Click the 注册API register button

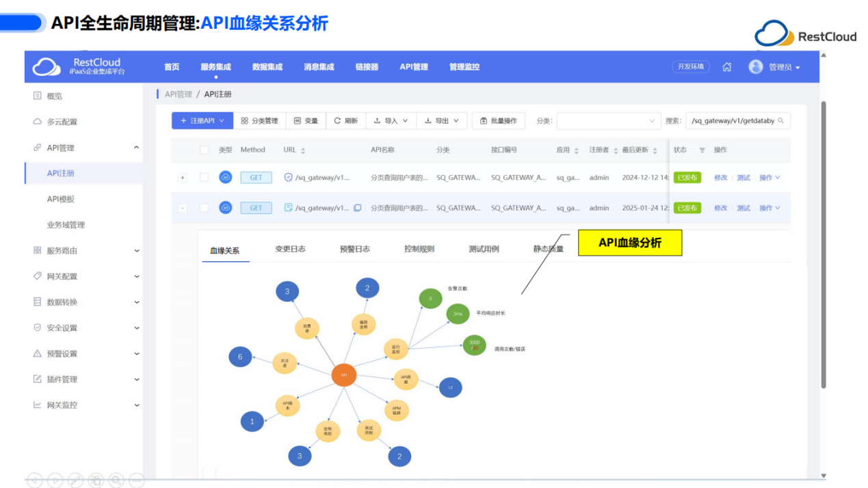[200, 120]
